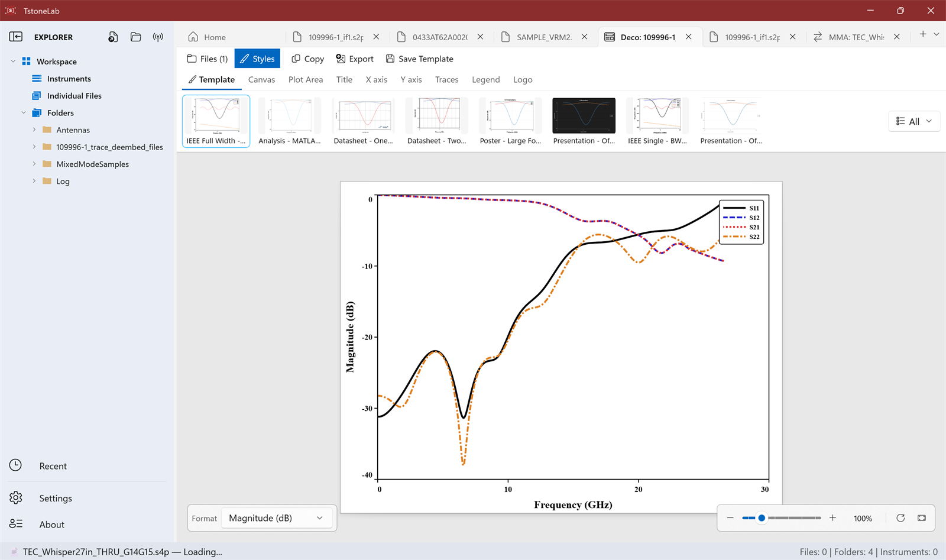Close the SAMPLE_VRM2 tab
Screen dimensions: 946x560
[585, 37]
